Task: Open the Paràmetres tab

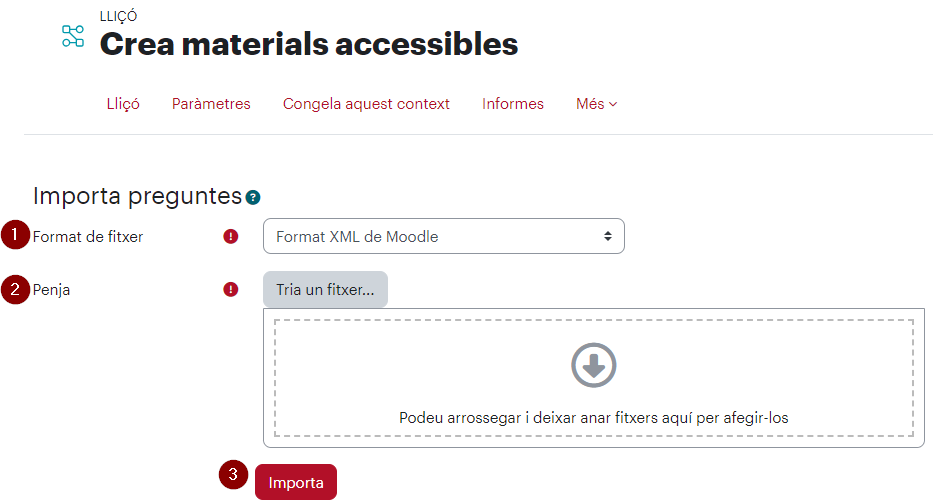Action: point(211,104)
